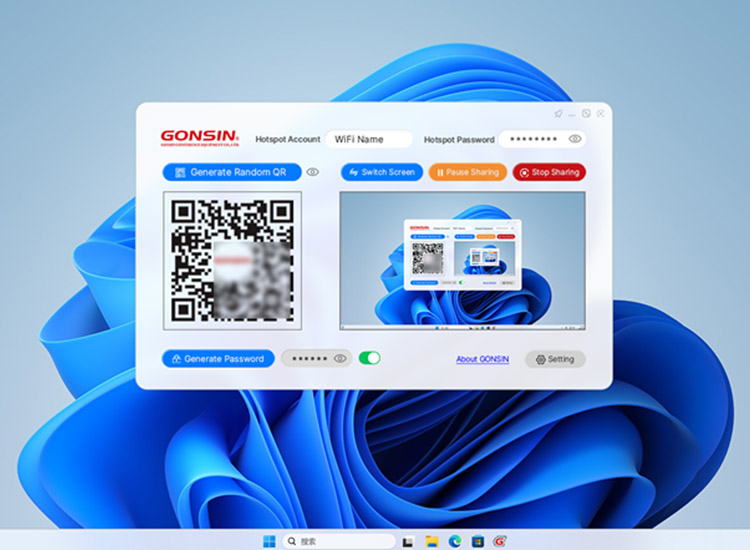Click the restore window icon in GONSIN
This screenshot has height=550, width=750.
(x=586, y=113)
